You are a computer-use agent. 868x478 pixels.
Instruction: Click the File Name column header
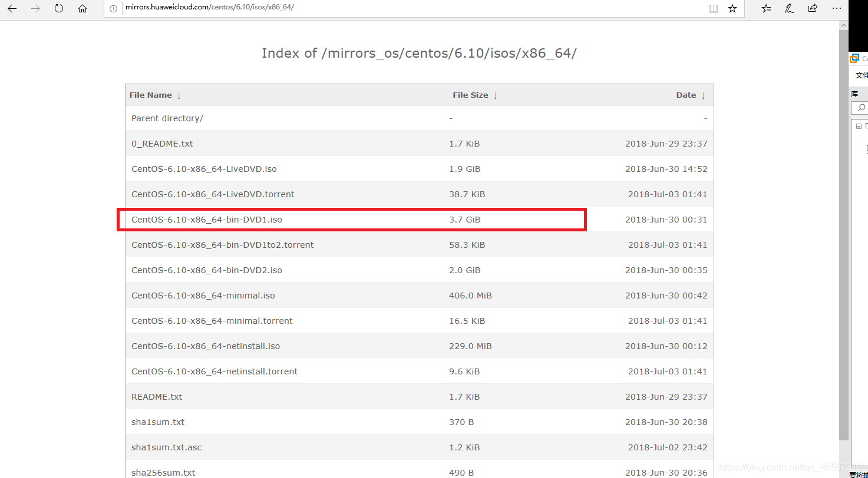(151, 95)
